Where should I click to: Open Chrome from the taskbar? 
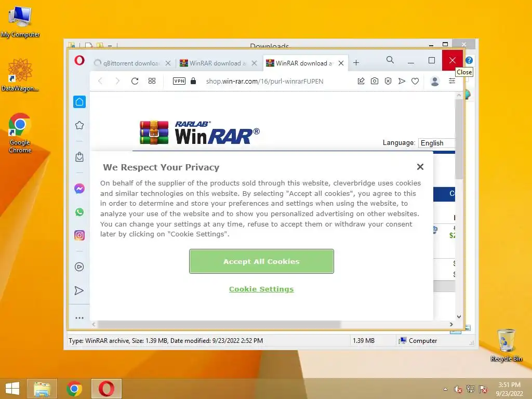point(74,389)
